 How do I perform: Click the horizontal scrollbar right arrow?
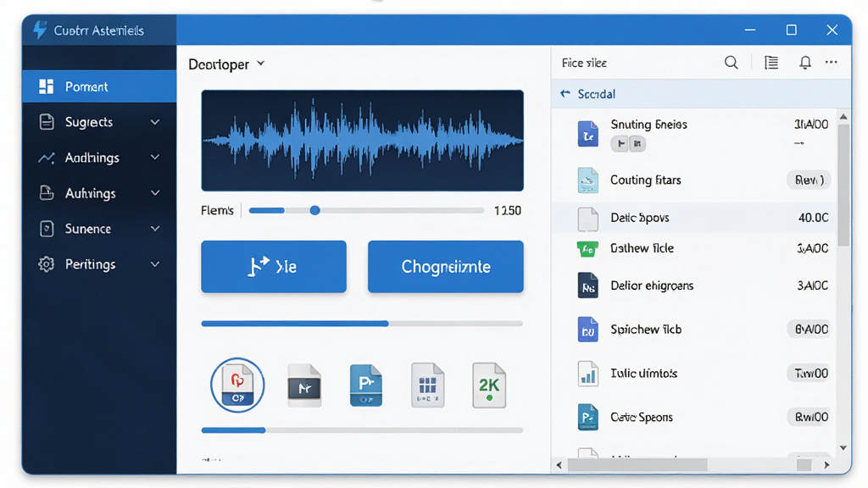pyautogui.click(x=826, y=465)
